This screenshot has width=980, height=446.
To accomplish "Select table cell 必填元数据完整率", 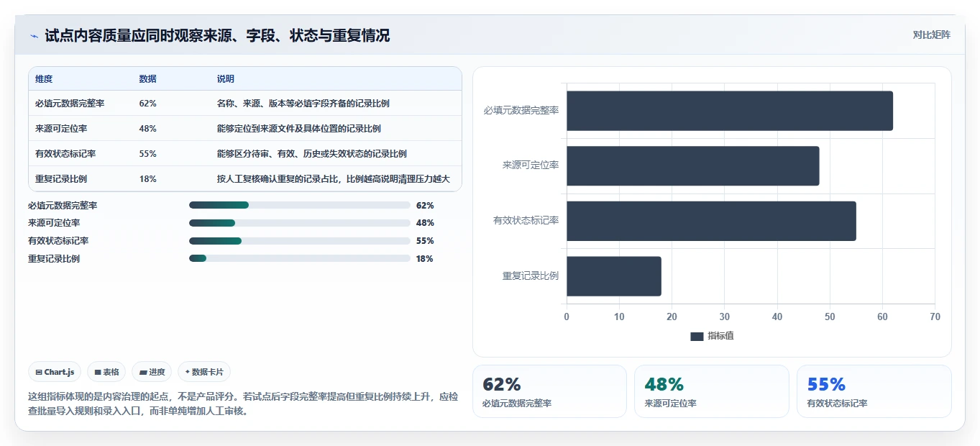I will click(70, 104).
